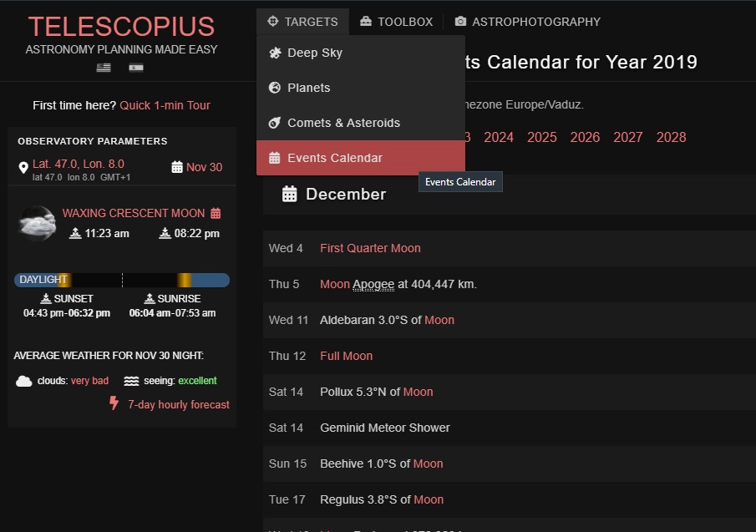Click the Spanish flag language icon
The height and width of the screenshot is (532, 756).
pyautogui.click(x=136, y=68)
